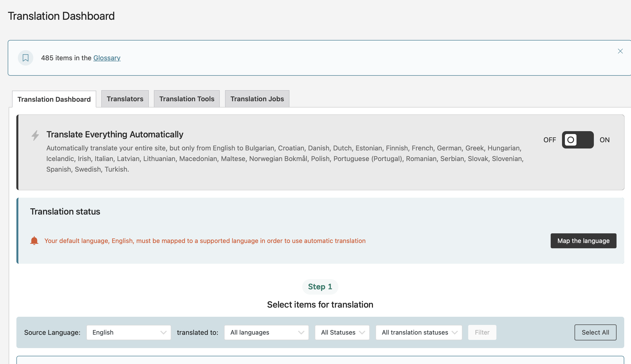Expand the All translation statuses dropdown

(x=419, y=332)
